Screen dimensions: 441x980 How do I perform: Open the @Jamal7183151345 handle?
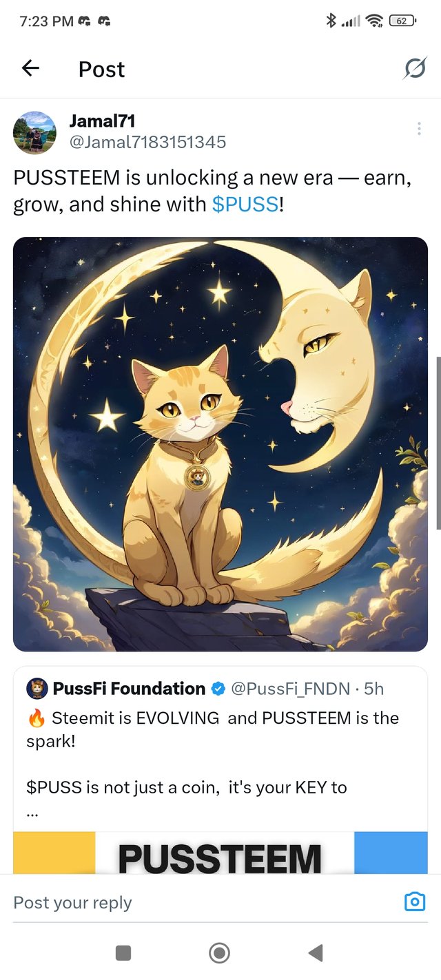(x=147, y=142)
